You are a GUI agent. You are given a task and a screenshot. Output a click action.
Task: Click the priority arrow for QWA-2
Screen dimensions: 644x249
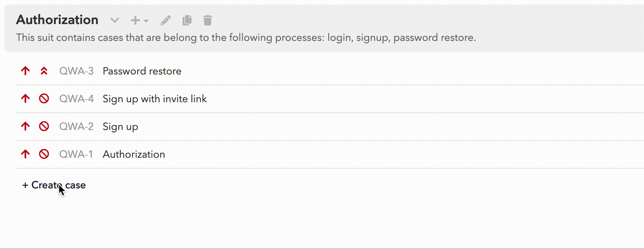25,126
